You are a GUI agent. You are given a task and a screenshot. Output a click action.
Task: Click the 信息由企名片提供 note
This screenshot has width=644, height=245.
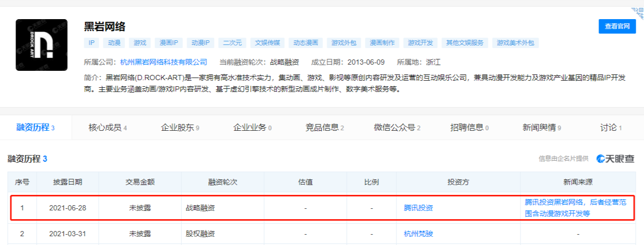[563, 159]
